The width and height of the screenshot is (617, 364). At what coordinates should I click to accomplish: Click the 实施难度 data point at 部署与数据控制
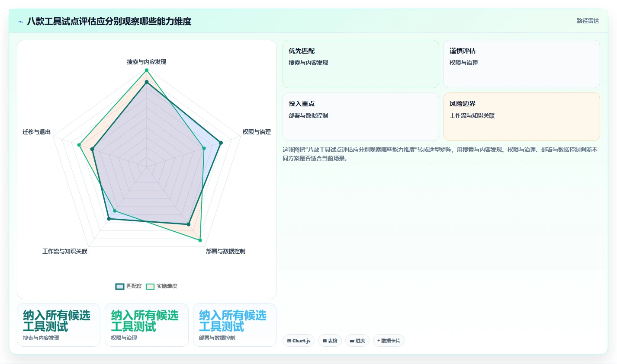click(x=200, y=240)
